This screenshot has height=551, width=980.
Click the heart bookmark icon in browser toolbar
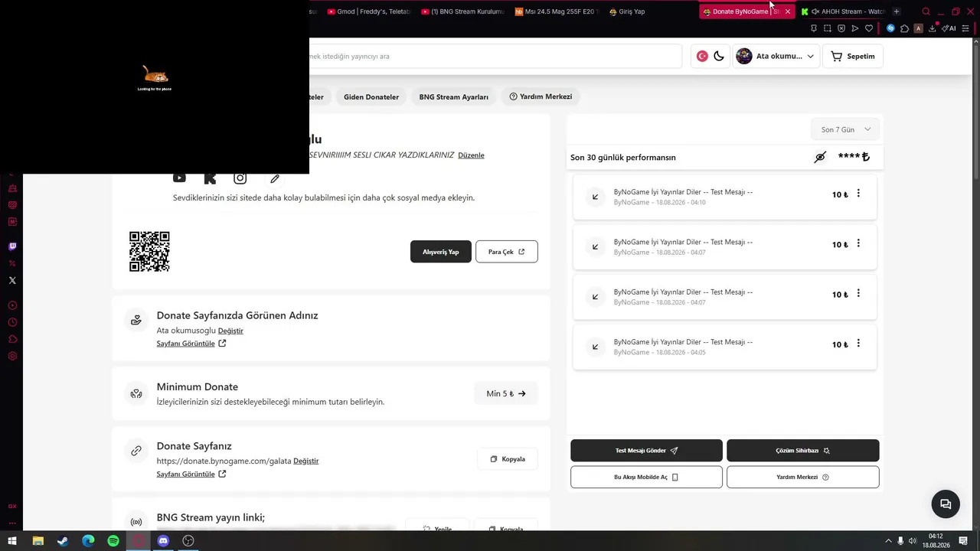(x=869, y=28)
